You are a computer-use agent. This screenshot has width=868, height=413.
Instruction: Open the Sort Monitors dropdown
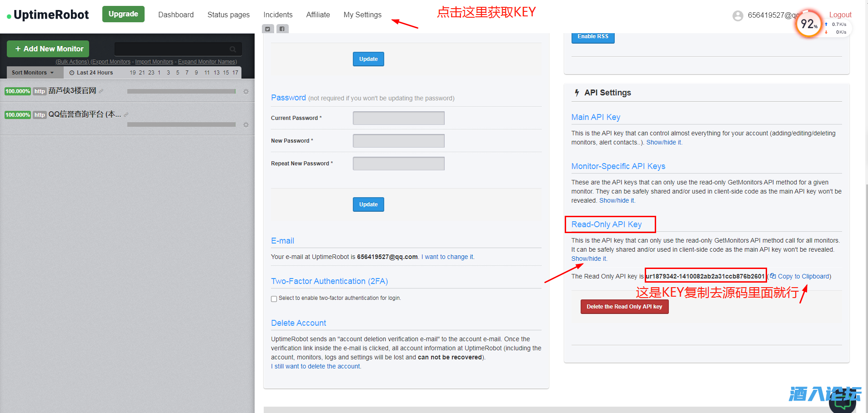(33, 73)
